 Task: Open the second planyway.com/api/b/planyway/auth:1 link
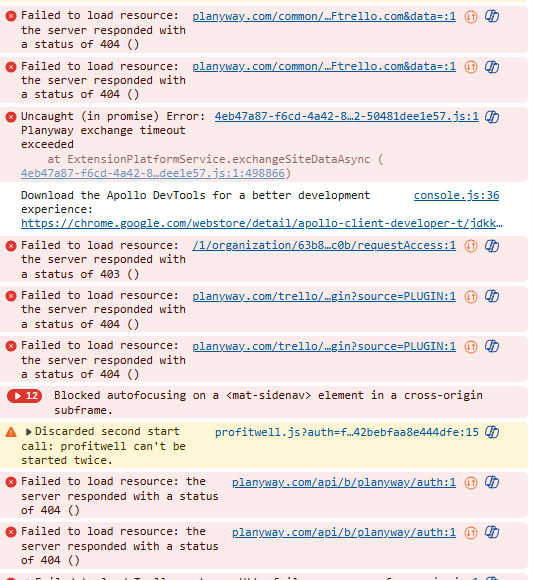pyautogui.click(x=344, y=532)
